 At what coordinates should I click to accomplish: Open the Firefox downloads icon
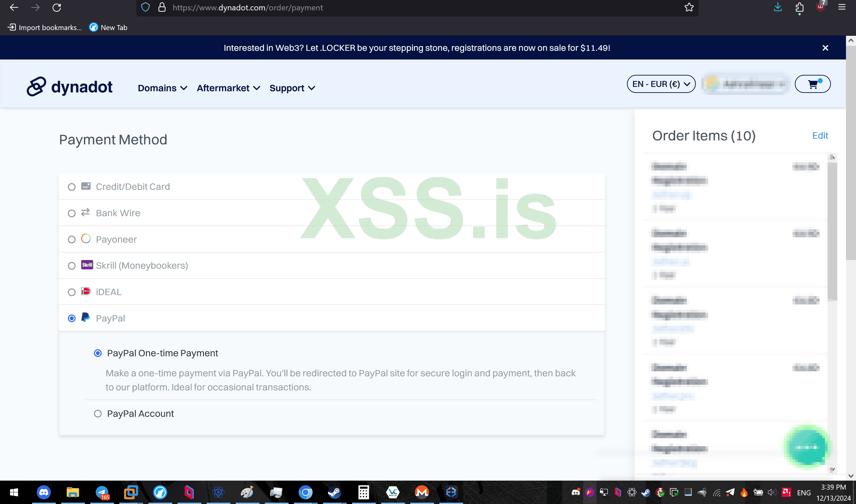[x=777, y=7]
